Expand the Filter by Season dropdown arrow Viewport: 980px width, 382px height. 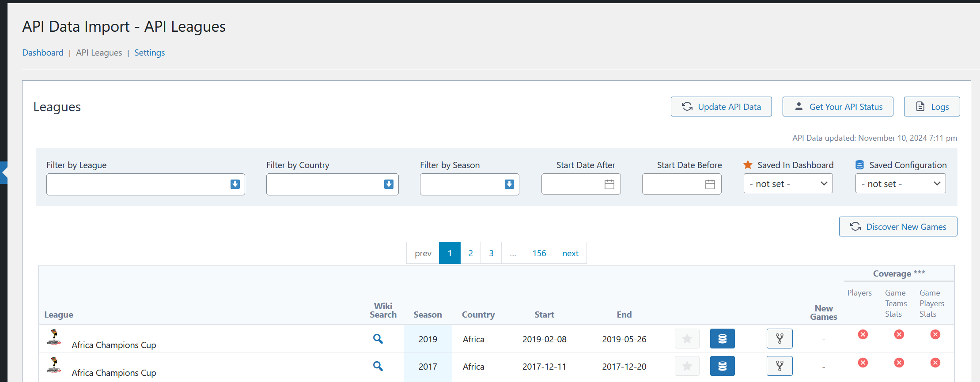pyautogui.click(x=509, y=184)
